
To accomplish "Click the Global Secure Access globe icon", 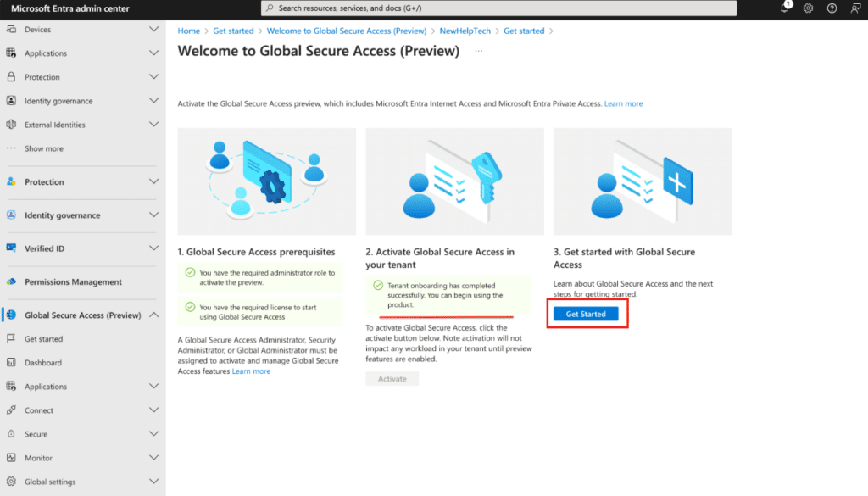I will click(11, 315).
